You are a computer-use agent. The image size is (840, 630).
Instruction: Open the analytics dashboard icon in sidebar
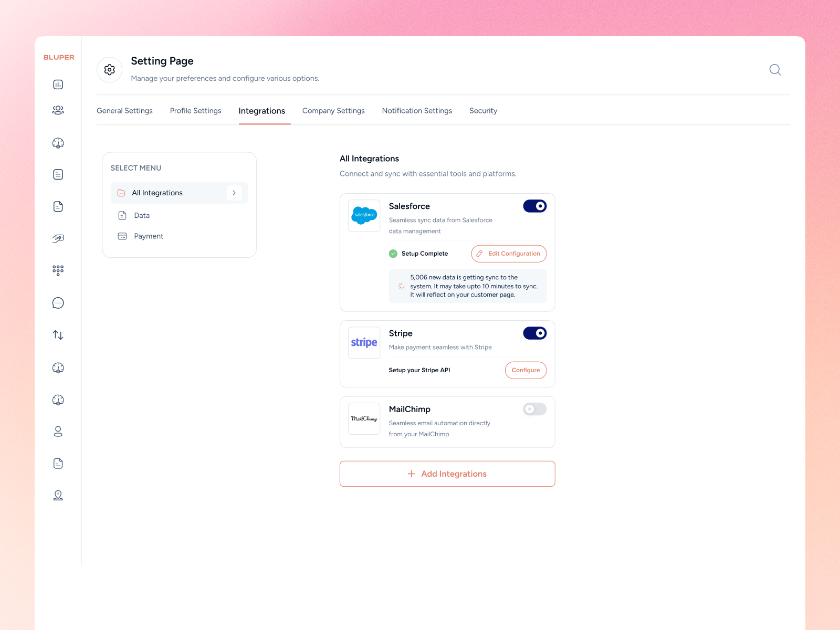tap(58, 84)
